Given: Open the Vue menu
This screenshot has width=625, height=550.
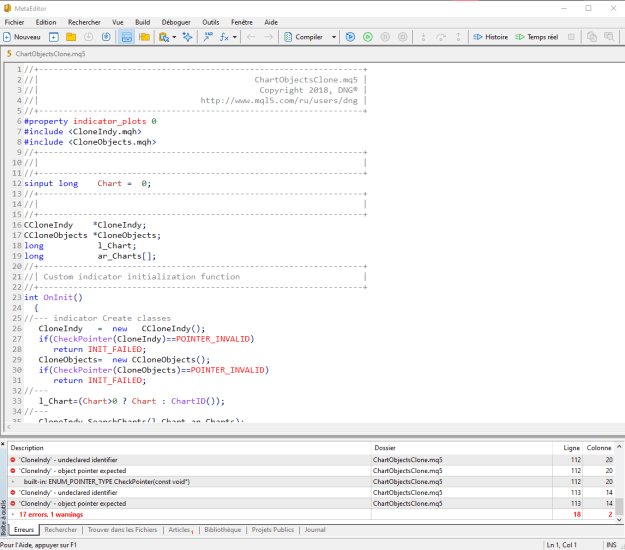Looking at the screenshot, I should click(118, 22).
